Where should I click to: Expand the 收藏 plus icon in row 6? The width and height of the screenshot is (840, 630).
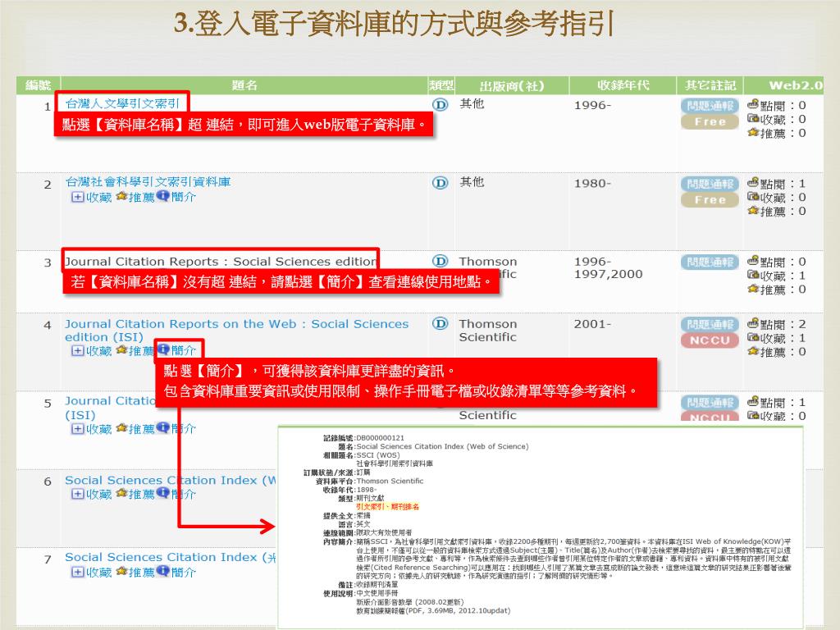pos(77,494)
